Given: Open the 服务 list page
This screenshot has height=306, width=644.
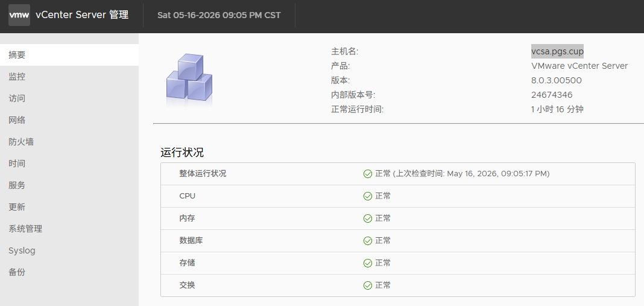Looking at the screenshot, I should [x=69, y=185].
